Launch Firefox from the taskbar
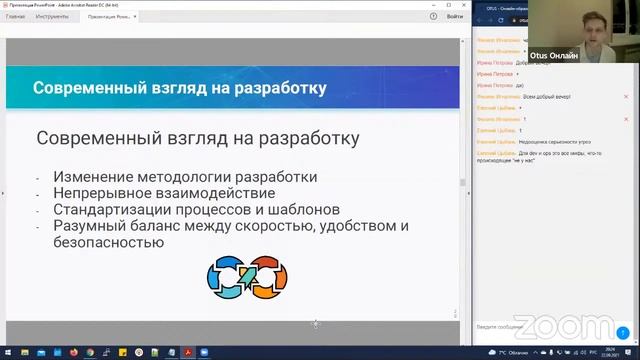The image size is (640, 360). tap(74, 352)
